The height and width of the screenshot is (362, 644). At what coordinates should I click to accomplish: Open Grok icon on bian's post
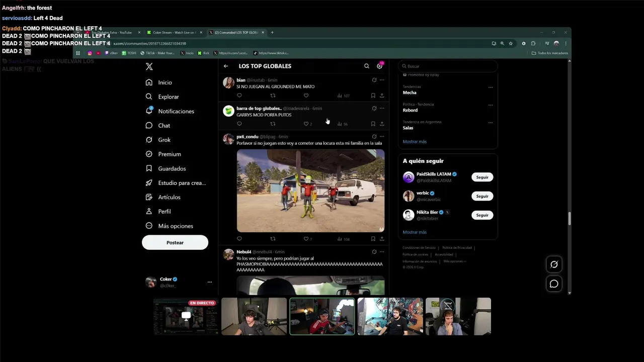[374, 80]
